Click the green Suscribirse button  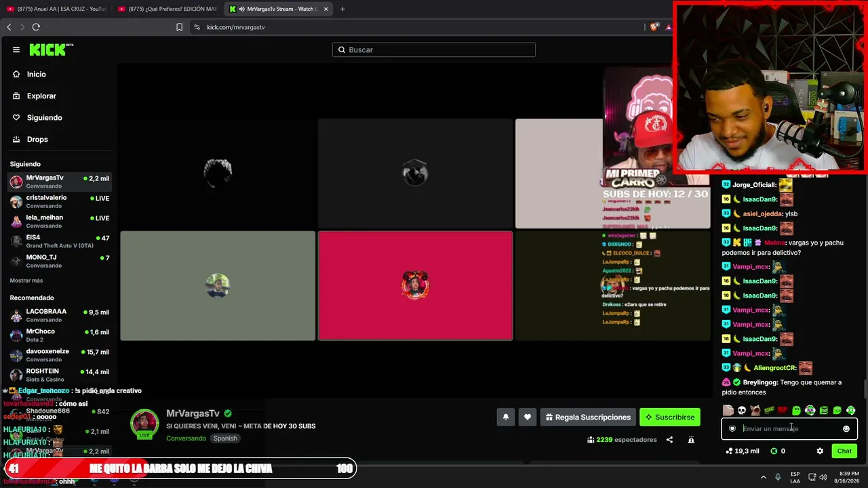670,417
